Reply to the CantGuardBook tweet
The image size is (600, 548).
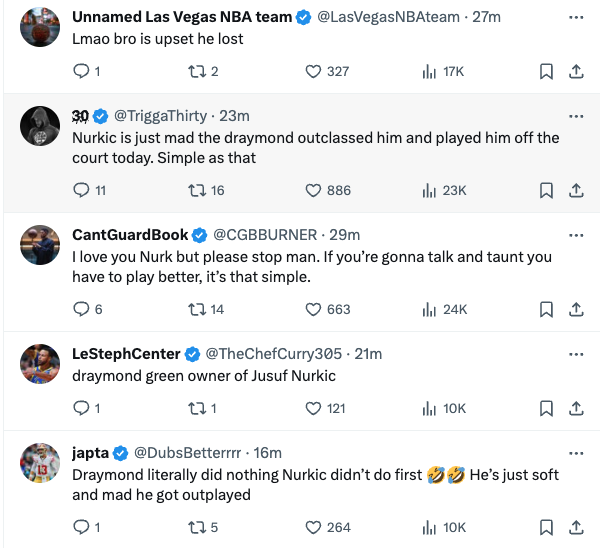[x=82, y=309]
